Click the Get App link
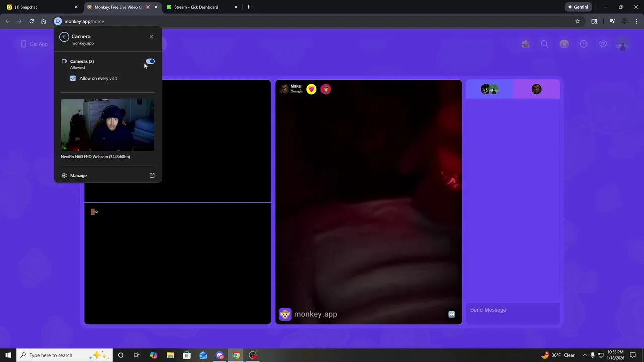Viewport: 644px width, 362px height. click(34, 44)
